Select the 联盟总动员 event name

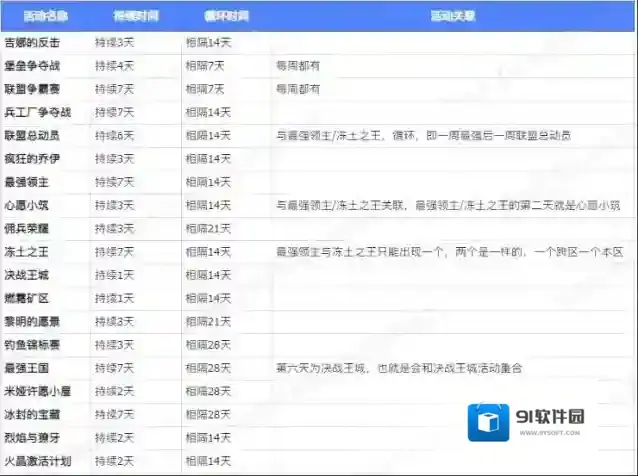32,135
